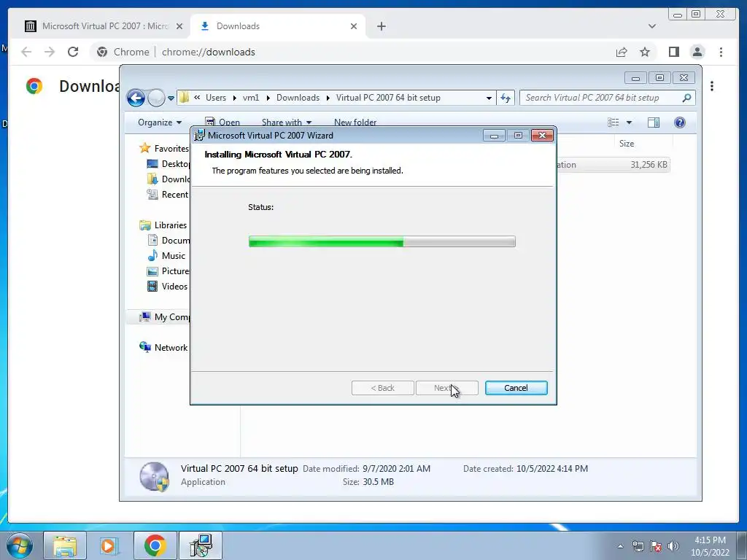The height and width of the screenshot is (560, 747).
Task: Open Music library
Action: tap(166, 256)
